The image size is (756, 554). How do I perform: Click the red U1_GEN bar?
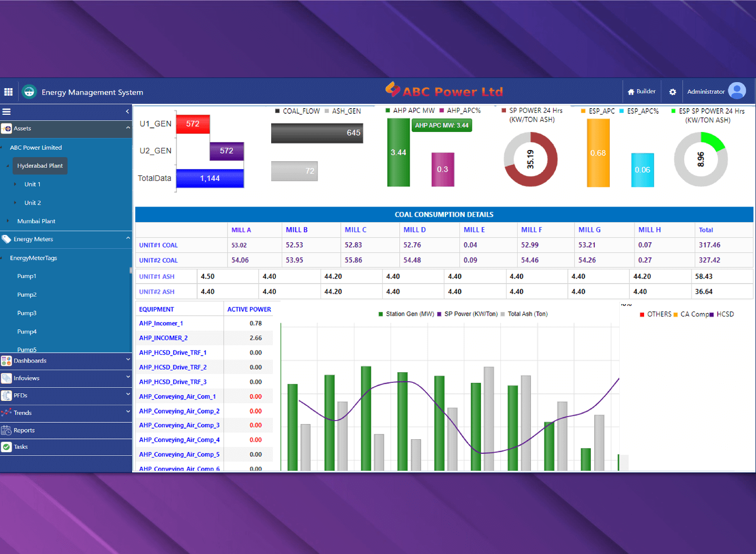click(x=193, y=124)
